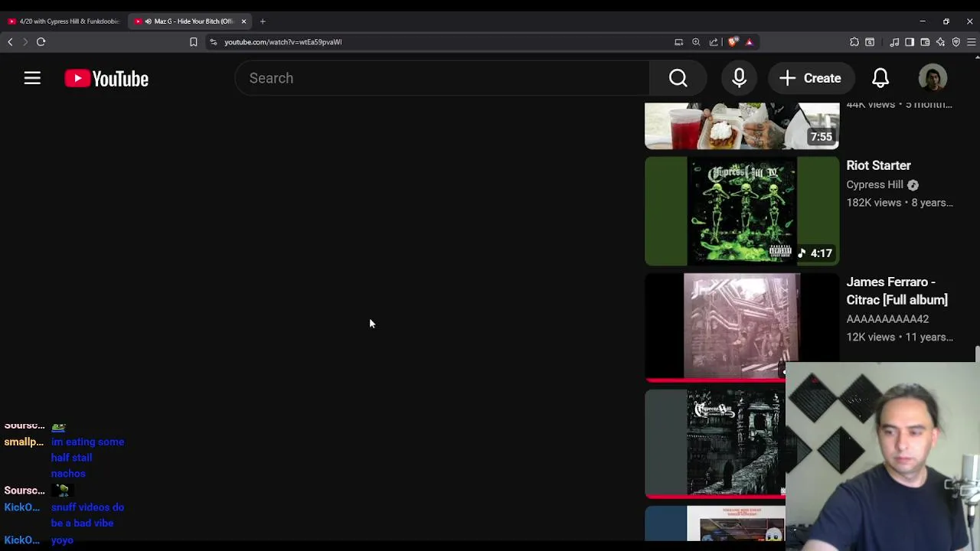Open the zoom magnifier in the address bar
Image resolution: width=980 pixels, height=551 pixels.
click(696, 42)
